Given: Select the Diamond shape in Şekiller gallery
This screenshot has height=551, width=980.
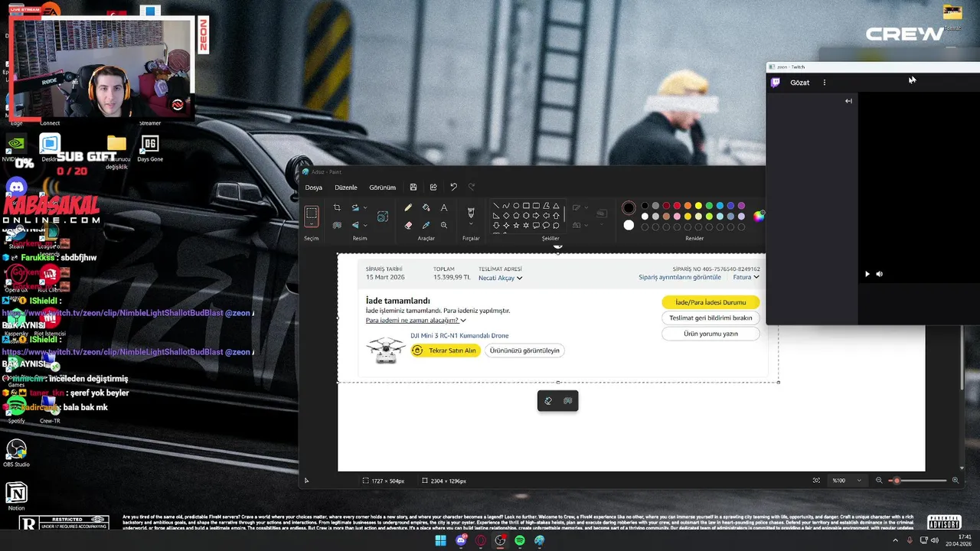Looking at the screenshot, I should tap(506, 216).
